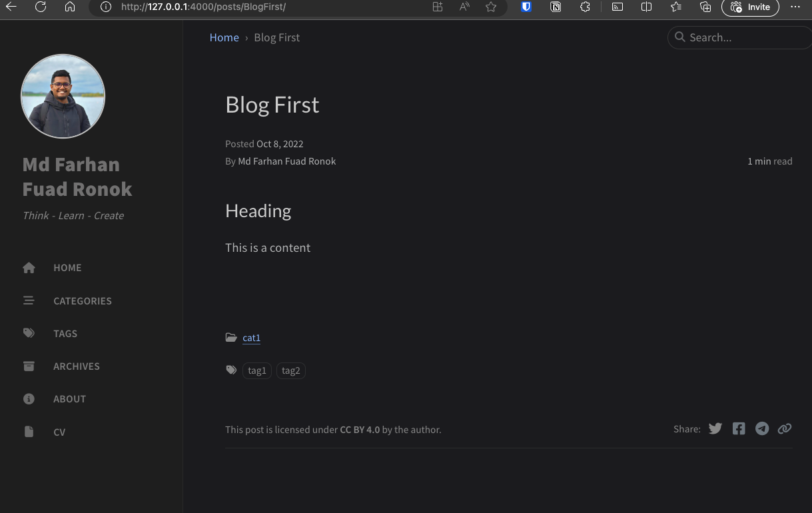812x513 pixels.
Task: Open the cat1 category link
Action: click(251, 338)
